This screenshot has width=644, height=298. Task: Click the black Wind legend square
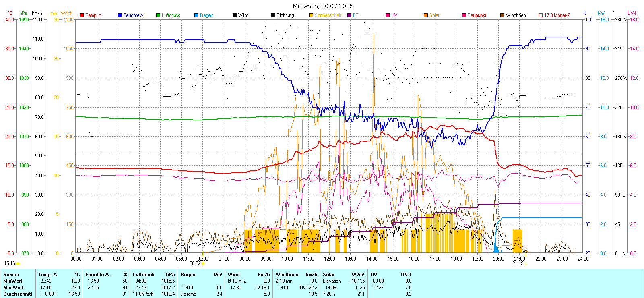235,15
